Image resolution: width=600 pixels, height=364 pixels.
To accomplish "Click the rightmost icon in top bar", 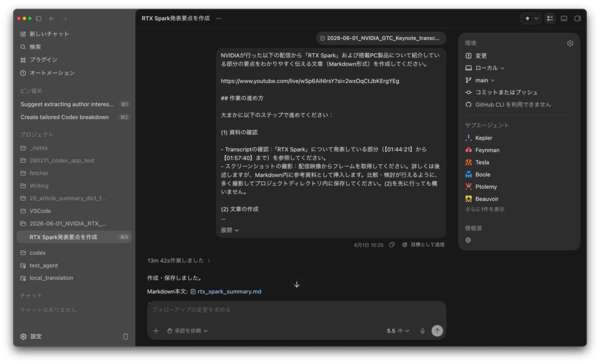I will tap(577, 18).
